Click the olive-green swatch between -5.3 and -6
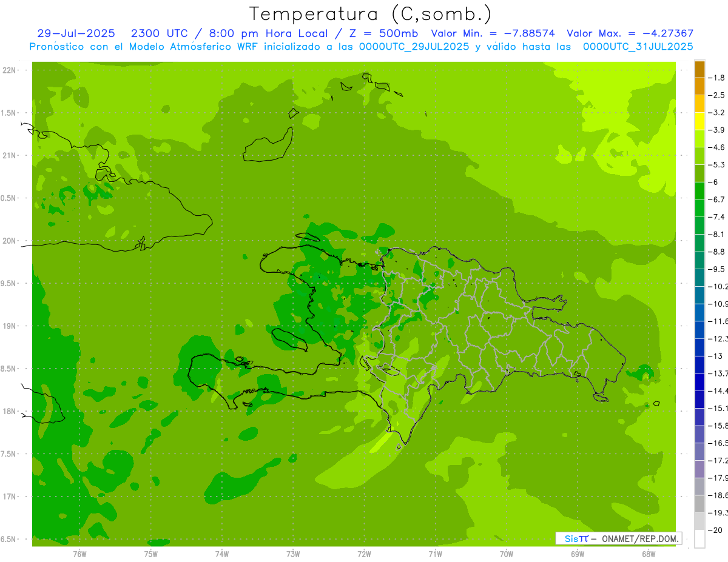 click(699, 173)
